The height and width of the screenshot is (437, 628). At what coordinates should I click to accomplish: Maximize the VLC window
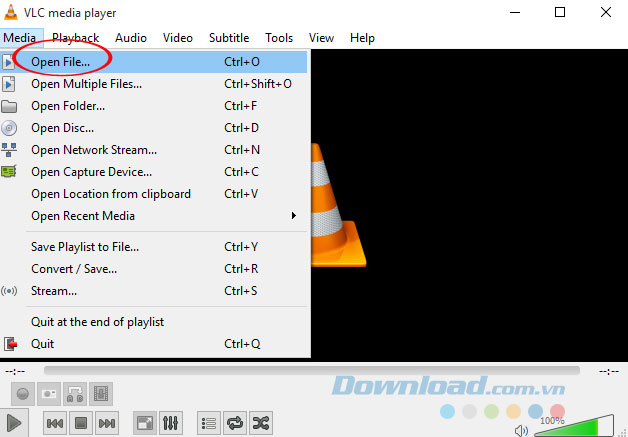(x=560, y=12)
